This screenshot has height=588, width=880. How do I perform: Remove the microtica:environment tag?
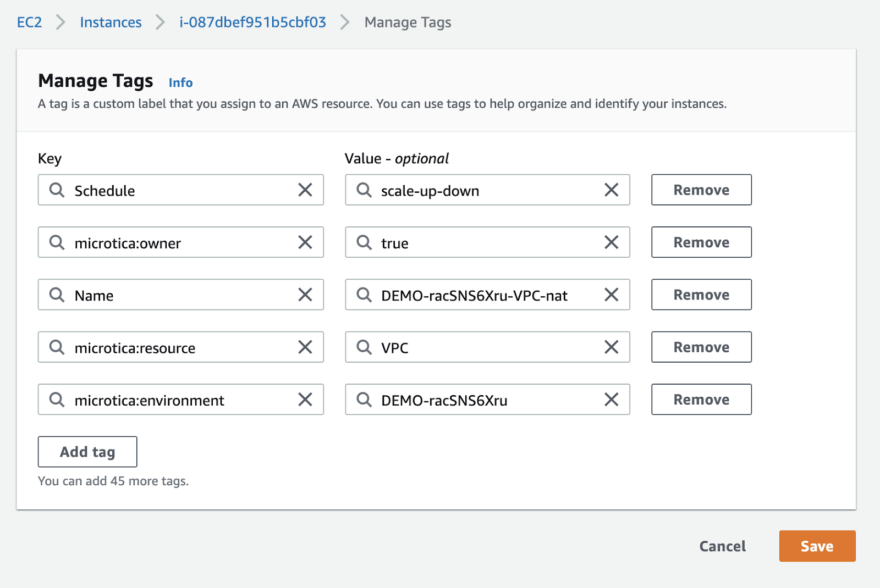(701, 400)
